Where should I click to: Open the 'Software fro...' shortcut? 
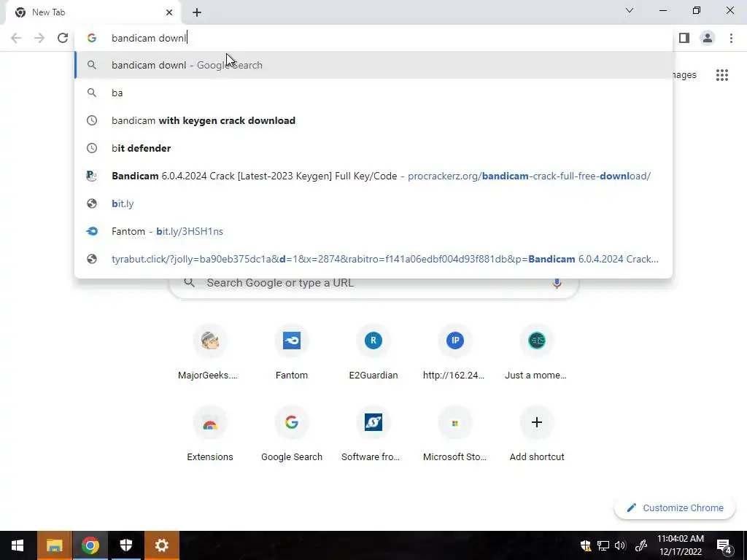tap(373, 435)
